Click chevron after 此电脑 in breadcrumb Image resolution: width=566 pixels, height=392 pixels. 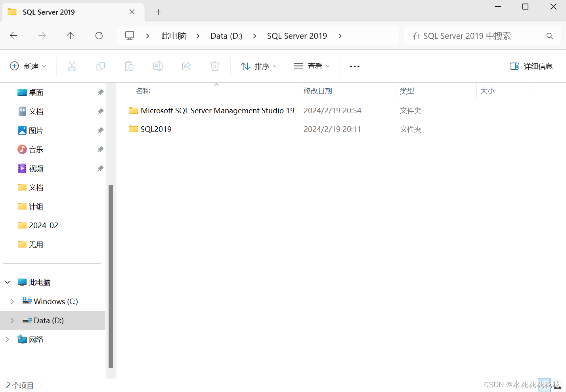(x=198, y=36)
